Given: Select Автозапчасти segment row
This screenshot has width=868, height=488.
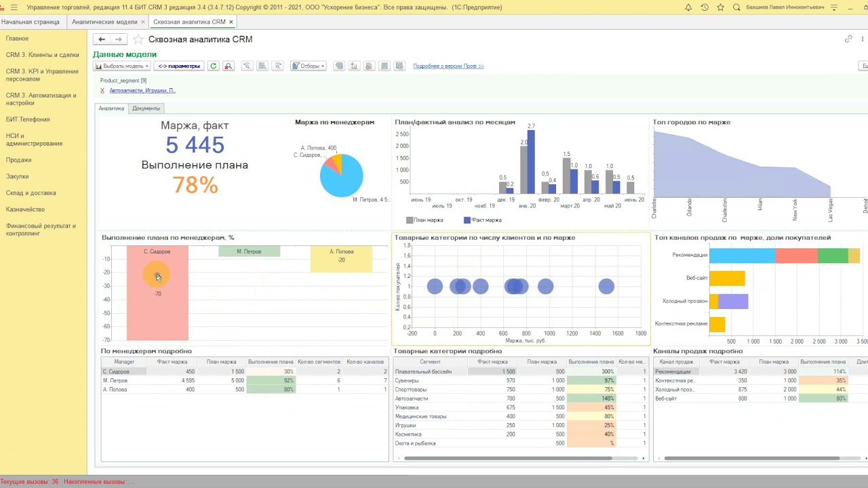Looking at the screenshot, I should [x=520, y=399].
